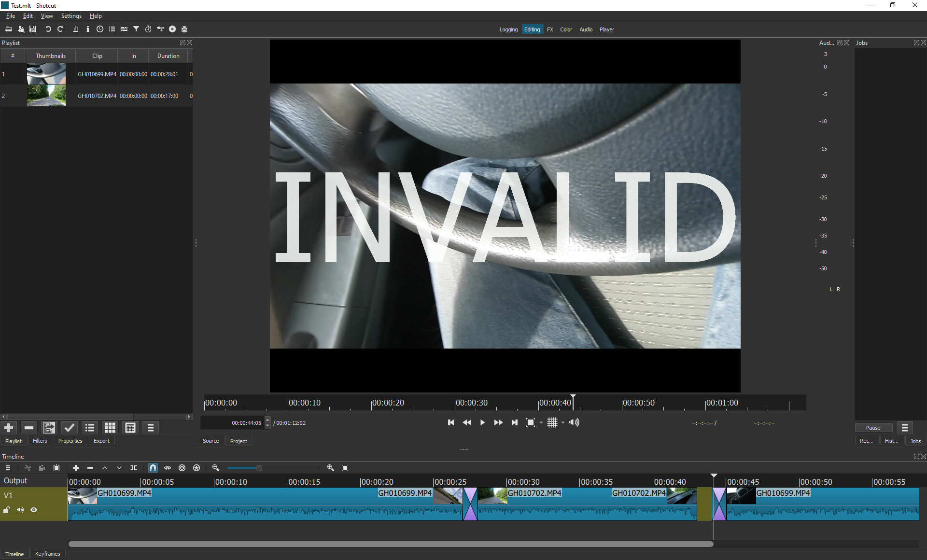The width and height of the screenshot is (927, 560).
Task: Click the Ripple Delete minus icon in timeline
Action: tap(90, 468)
